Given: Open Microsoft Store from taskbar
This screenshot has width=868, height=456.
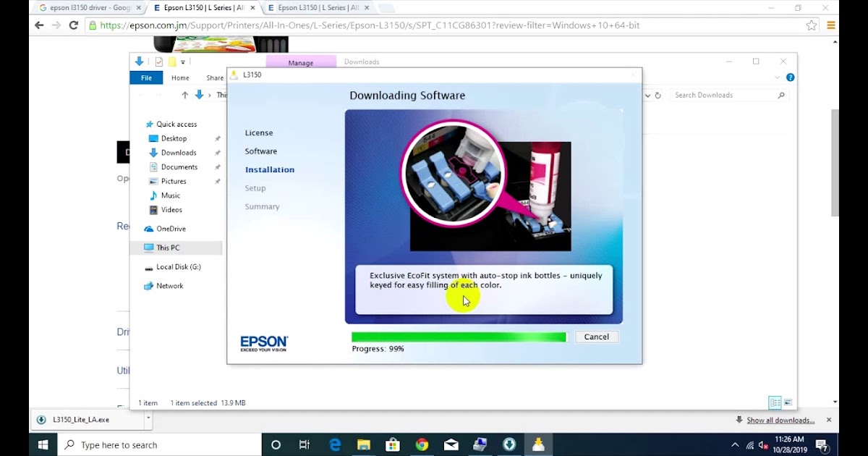Looking at the screenshot, I should [x=393, y=444].
